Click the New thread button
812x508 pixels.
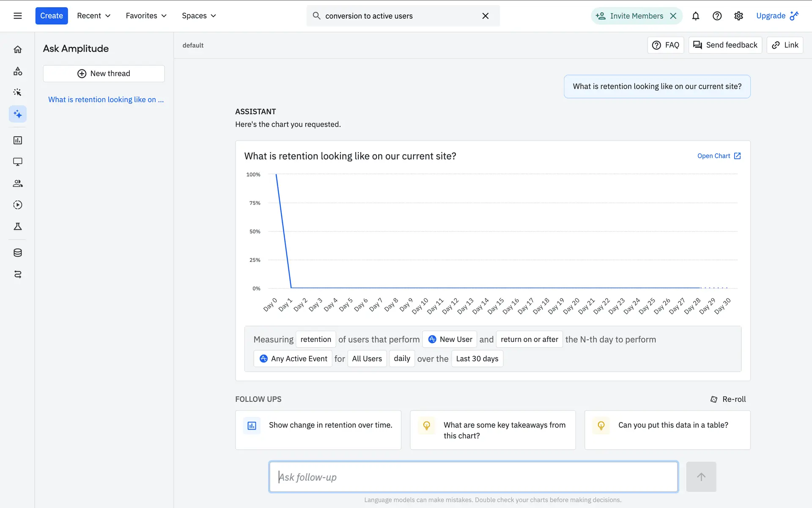tap(104, 74)
